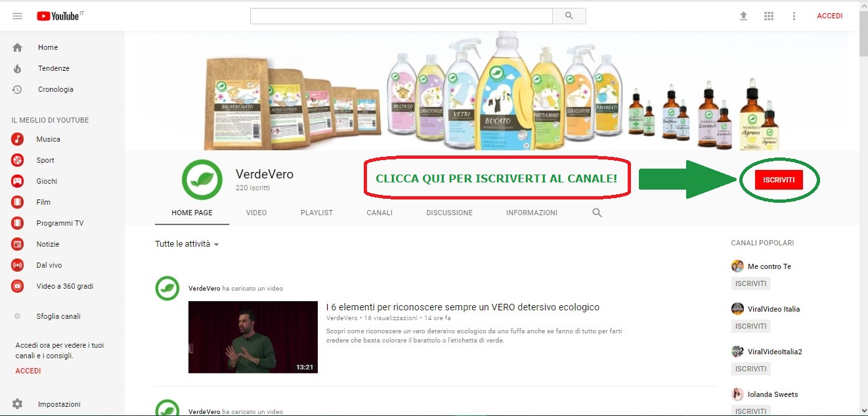Open the YouTube apps grid icon
The width and height of the screenshot is (868, 416).
point(769,16)
